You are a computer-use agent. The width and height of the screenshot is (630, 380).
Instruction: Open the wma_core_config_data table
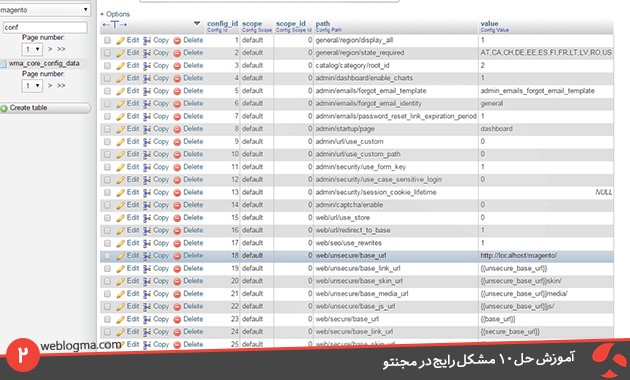(44, 63)
